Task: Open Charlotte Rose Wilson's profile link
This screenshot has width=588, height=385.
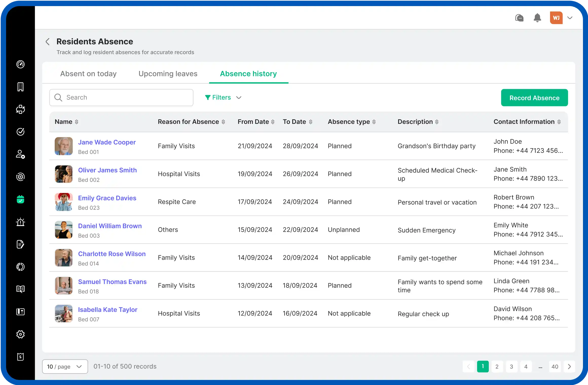Action: click(112, 254)
